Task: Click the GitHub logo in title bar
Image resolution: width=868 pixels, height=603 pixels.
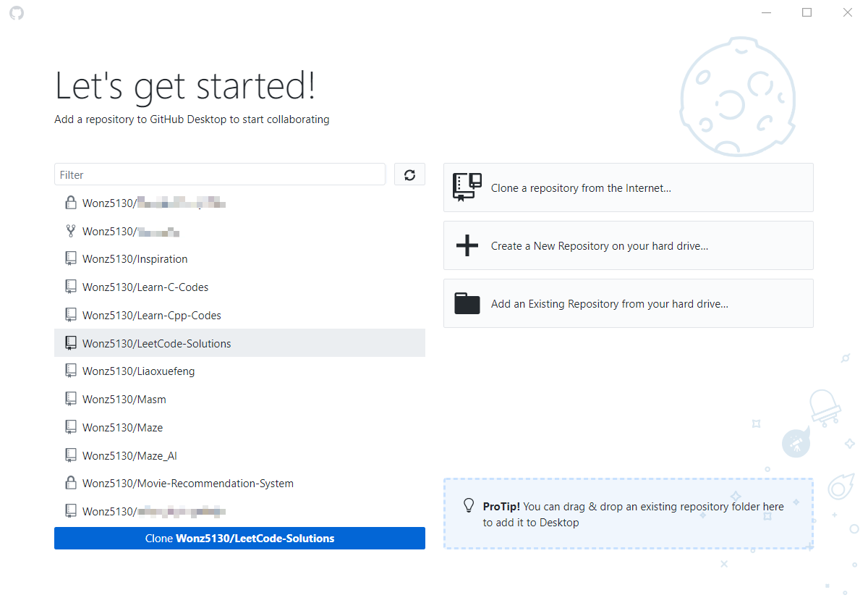Action: point(17,13)
